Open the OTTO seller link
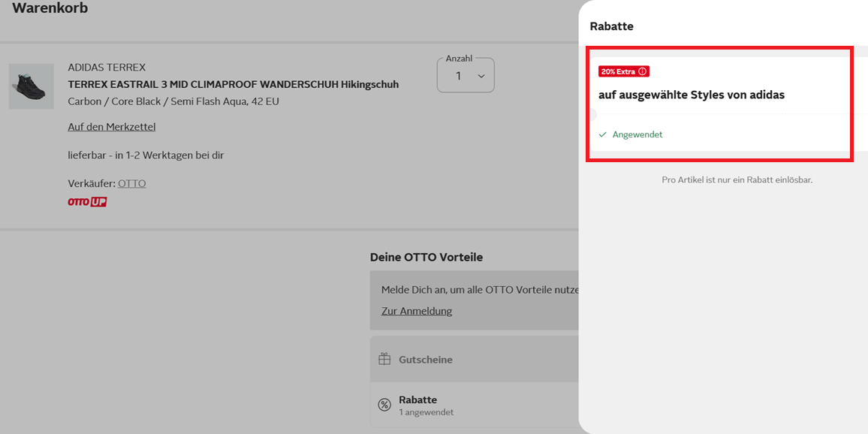The width and height of the screenshot is (868, 434). (131, 183)
